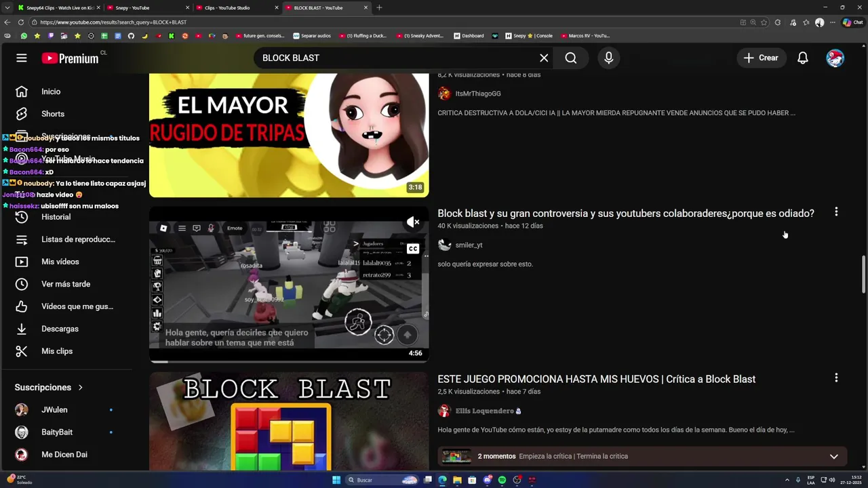Show hidden system tray icons
868x488 pixels.
pos(787,480)
